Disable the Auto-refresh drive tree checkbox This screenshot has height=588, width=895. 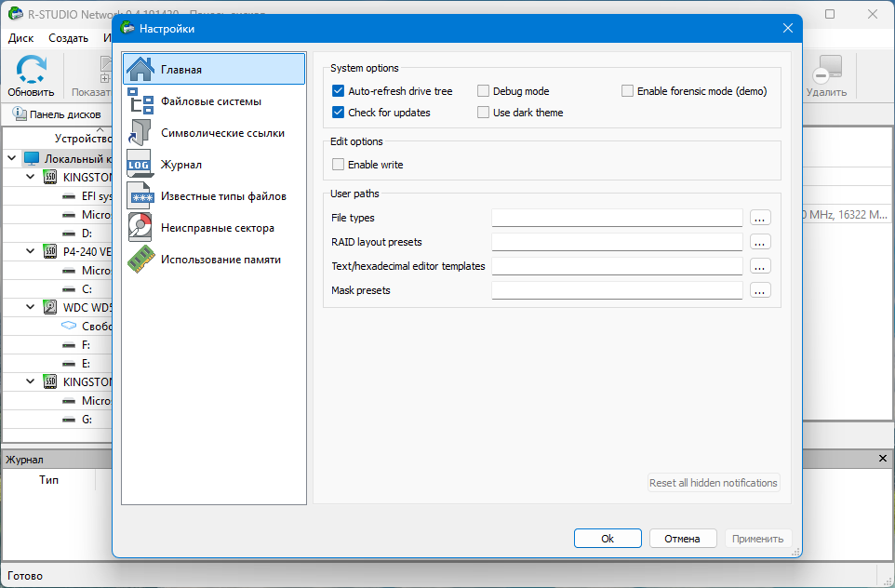[x=338, y=91]
